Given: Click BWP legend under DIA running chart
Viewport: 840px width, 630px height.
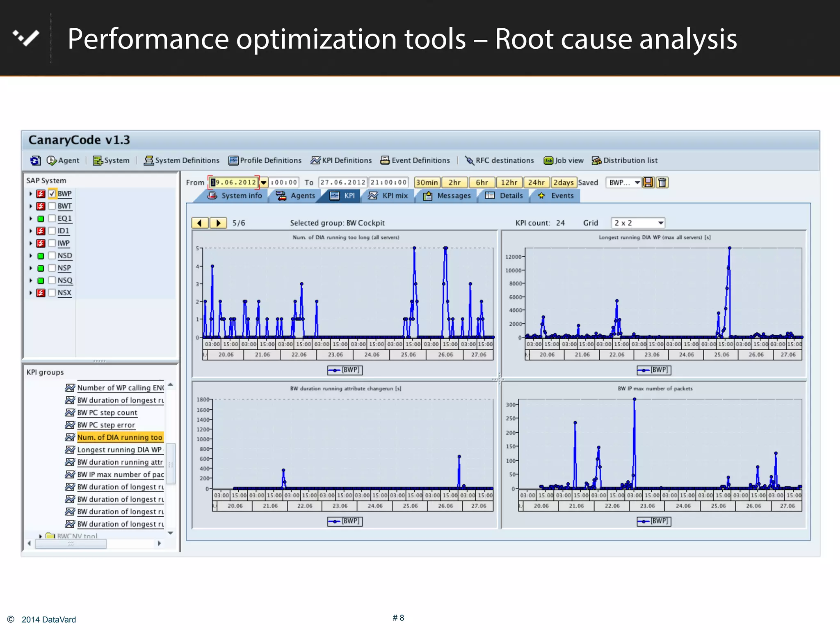Looking at the screenshot, I should point(345,370).
